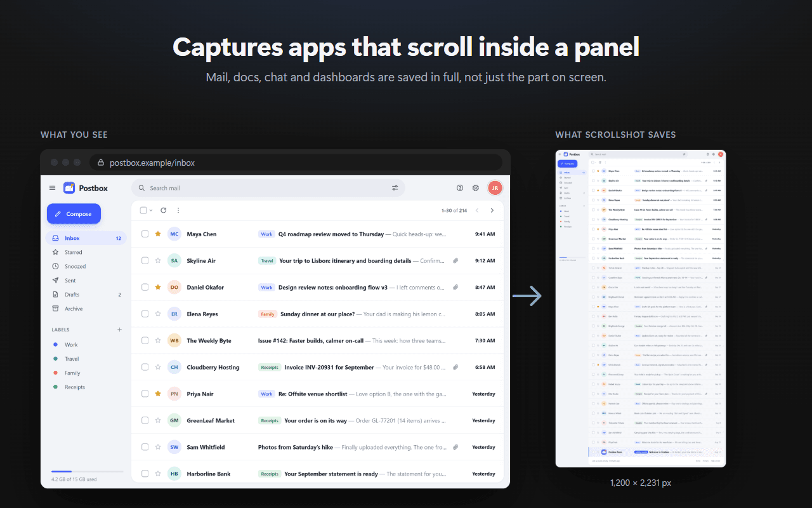Open the Sent folder

[x=86, y=281]
